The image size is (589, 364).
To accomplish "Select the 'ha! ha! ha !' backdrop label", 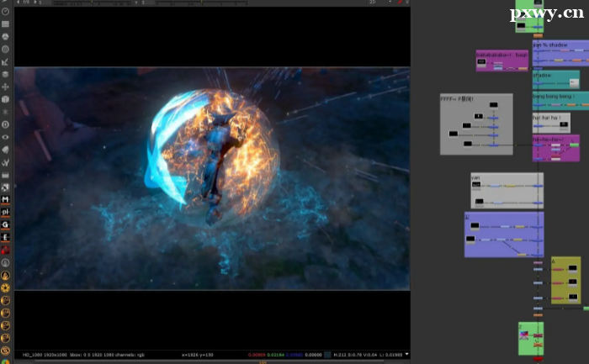I will (x=547, y=118).
